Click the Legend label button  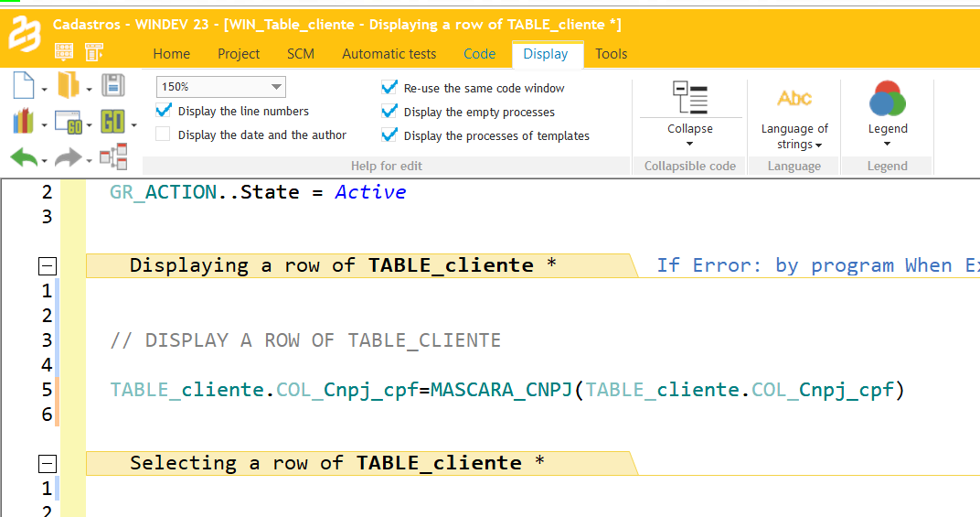pos(888,128)
